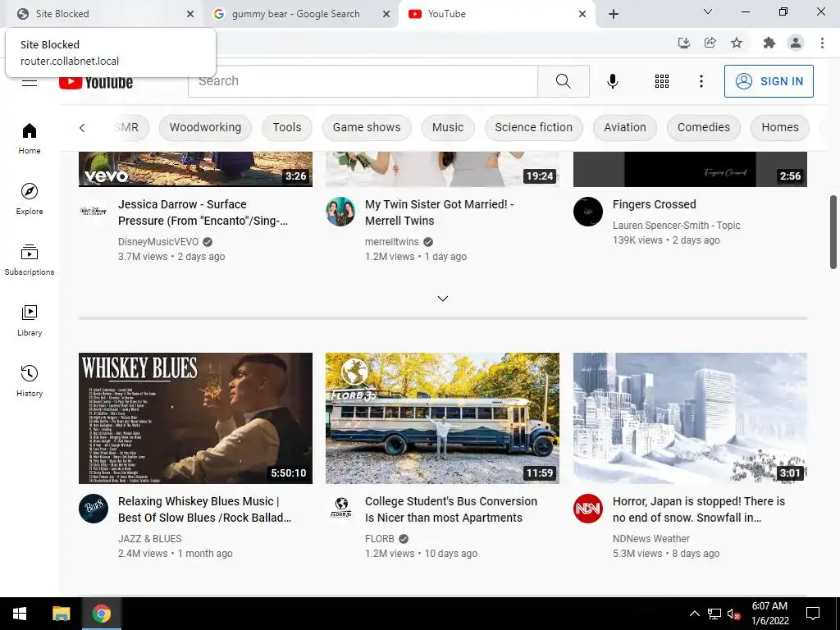Select the YouTube tab
This screenshot has height=630, width=840.
point(497,14)
